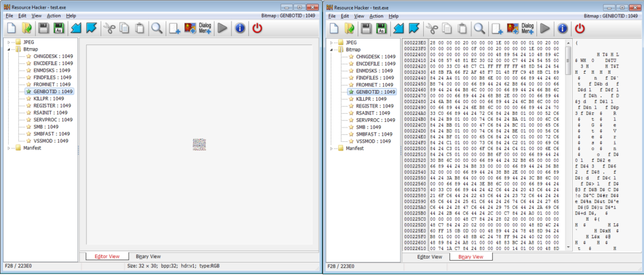Open View menu in left window

[x=36, y=16]
